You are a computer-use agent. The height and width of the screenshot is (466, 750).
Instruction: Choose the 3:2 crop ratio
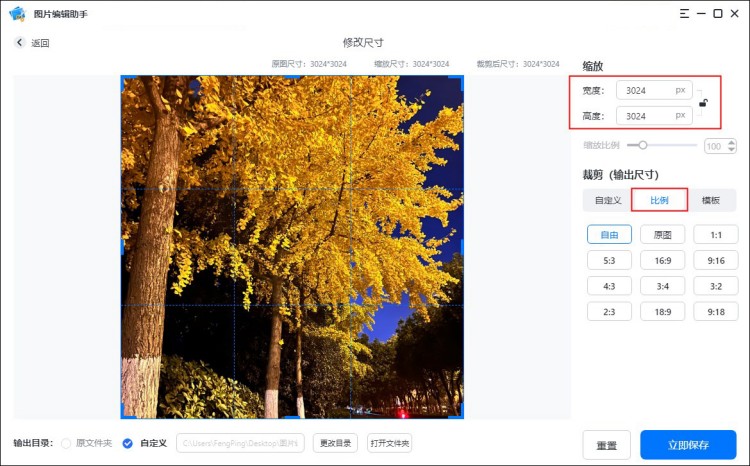tap(716, 286)
